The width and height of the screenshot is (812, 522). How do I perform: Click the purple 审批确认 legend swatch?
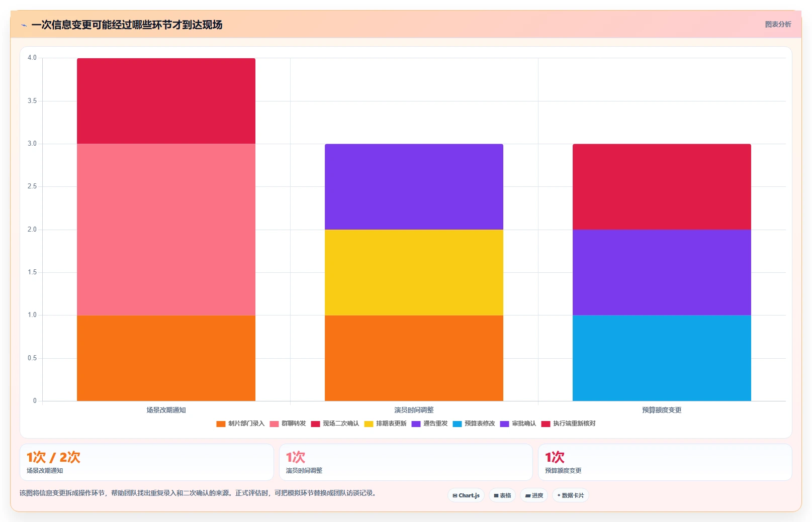(x=504, y=424)
